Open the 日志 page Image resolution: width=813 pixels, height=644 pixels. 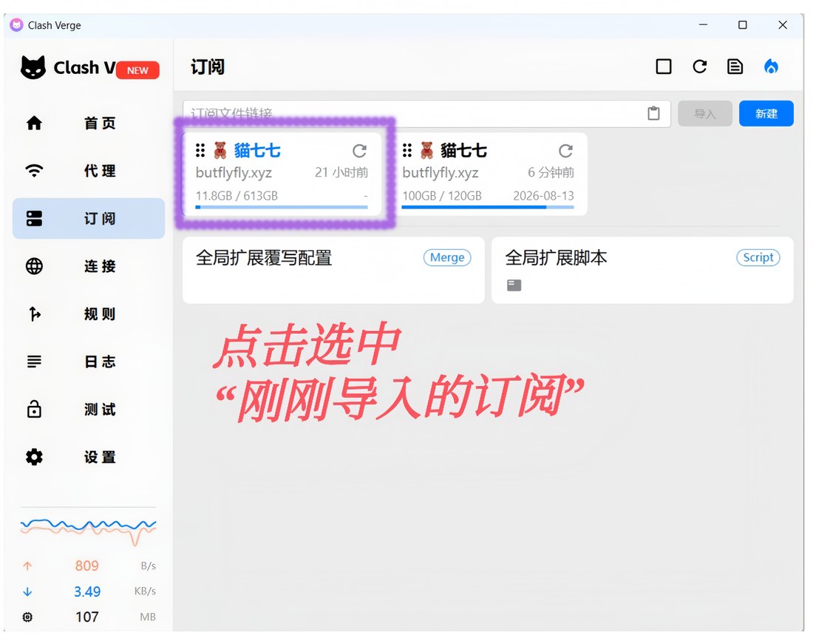coord(89,362)
